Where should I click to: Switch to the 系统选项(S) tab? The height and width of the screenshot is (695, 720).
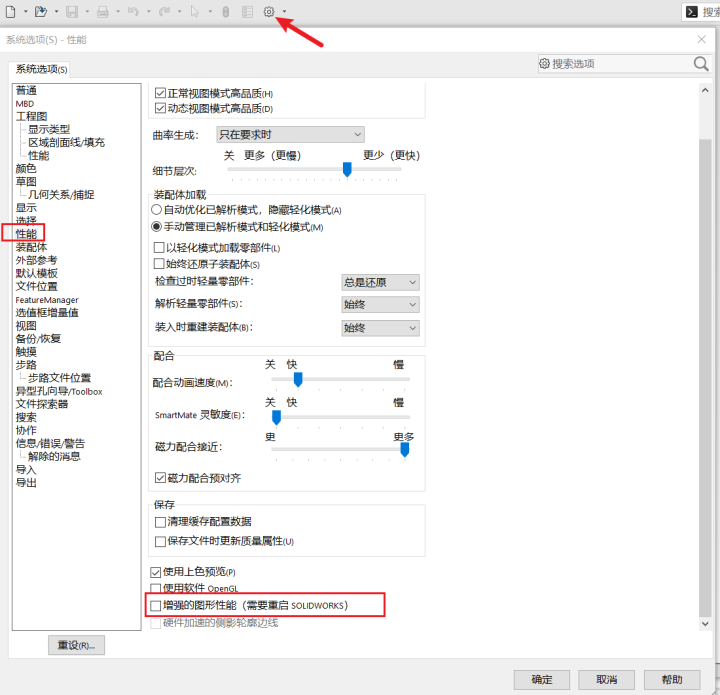(x=41, y=69)
